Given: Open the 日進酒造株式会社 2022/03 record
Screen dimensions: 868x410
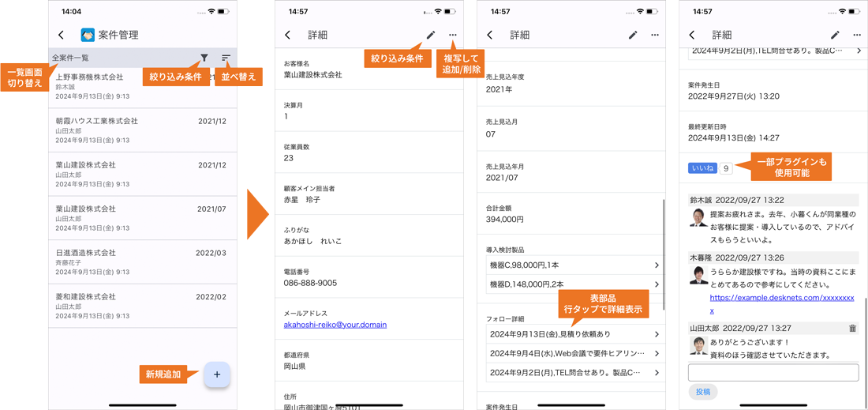Looking at the screenshot, I should (x=142, y=262).
